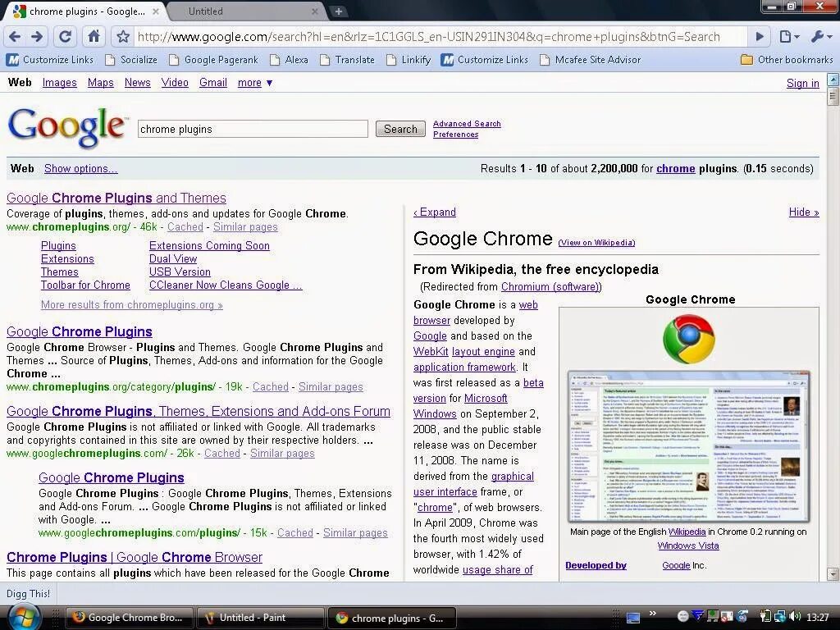Open Gmail from the top navigation
Screen dimensions: 840x630
tap(213, 83)
